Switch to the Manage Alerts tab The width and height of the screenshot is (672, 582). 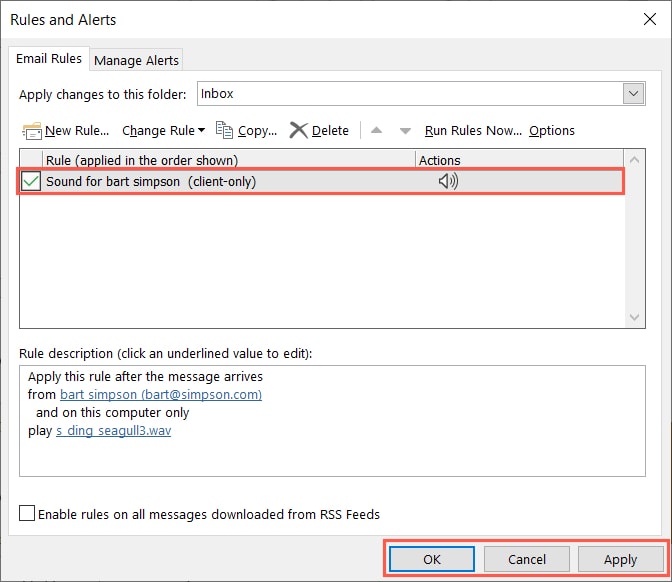point(136,60)
